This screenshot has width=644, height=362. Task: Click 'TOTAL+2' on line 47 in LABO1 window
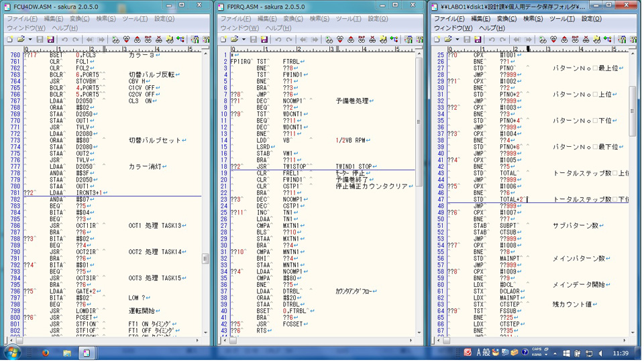click(511, 200)
